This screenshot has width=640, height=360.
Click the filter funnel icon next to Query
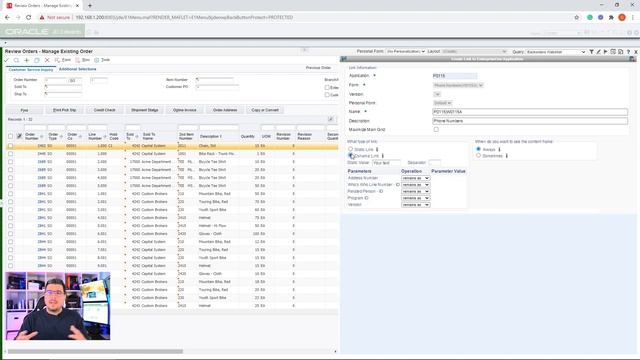[591, 52]
